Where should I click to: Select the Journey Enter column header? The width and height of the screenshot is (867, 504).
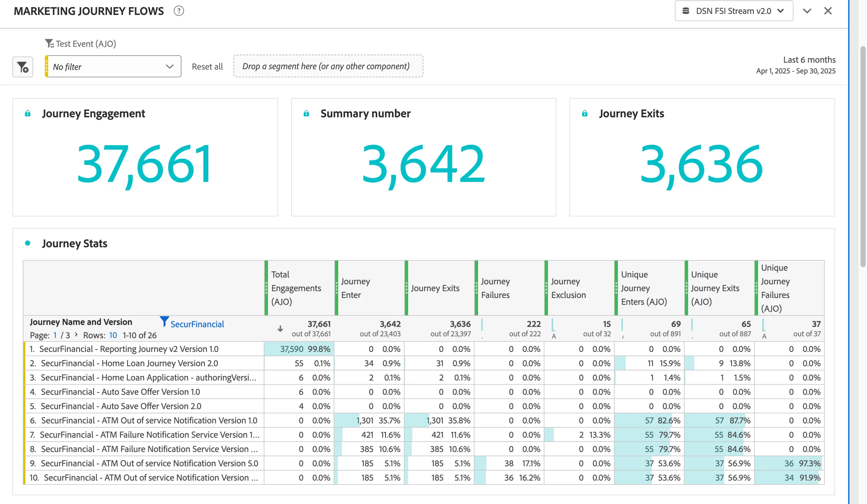point(369,288)
